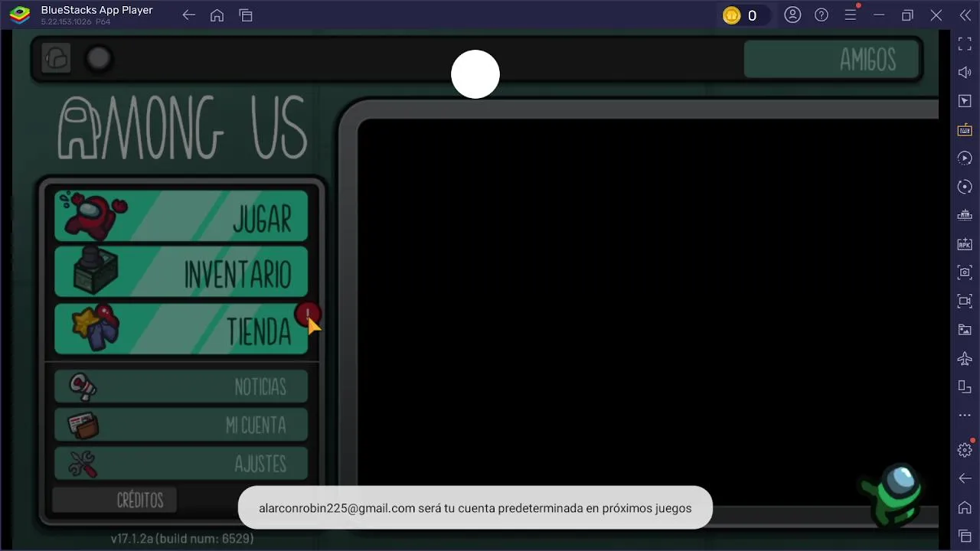The height and width of the screenshot is (551, 980).
Task: Open the macro recorder play icon
Action: coord(965,158)
